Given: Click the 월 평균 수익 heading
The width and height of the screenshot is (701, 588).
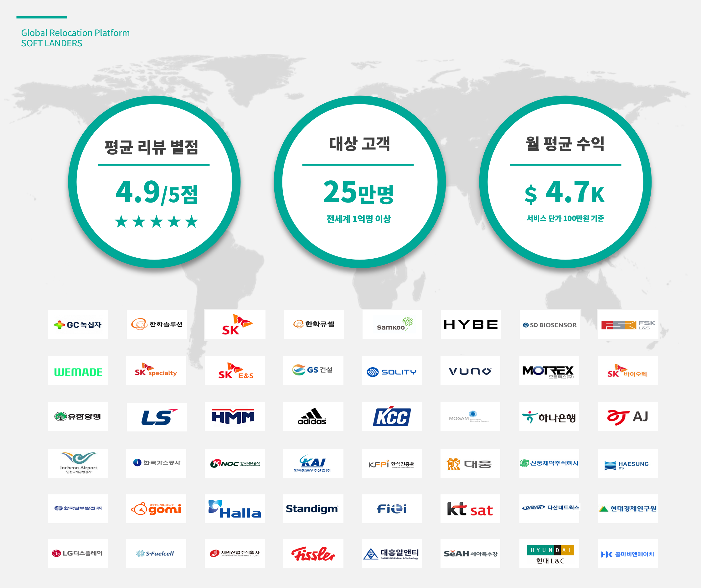Looking at the screenshot, I should click(x=565, y=144).
